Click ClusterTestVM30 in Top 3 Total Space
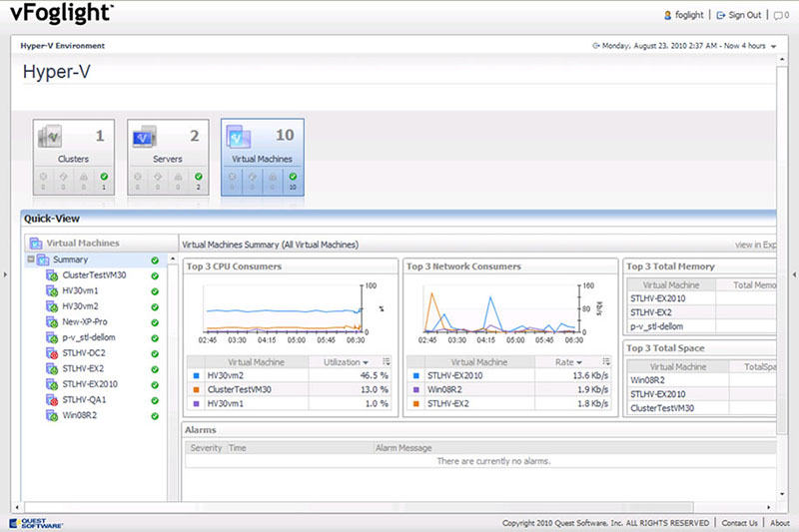 point(662,408)
